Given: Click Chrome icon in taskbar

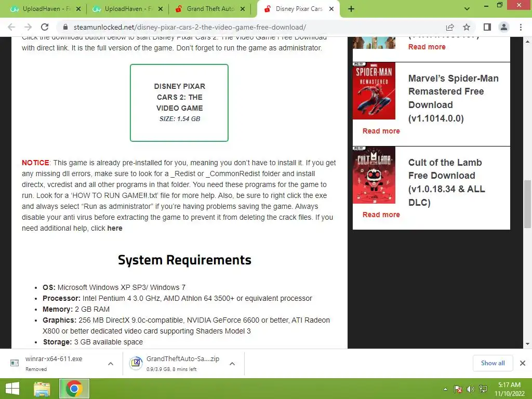Looking at the screenshot, I should coord(74,389).
